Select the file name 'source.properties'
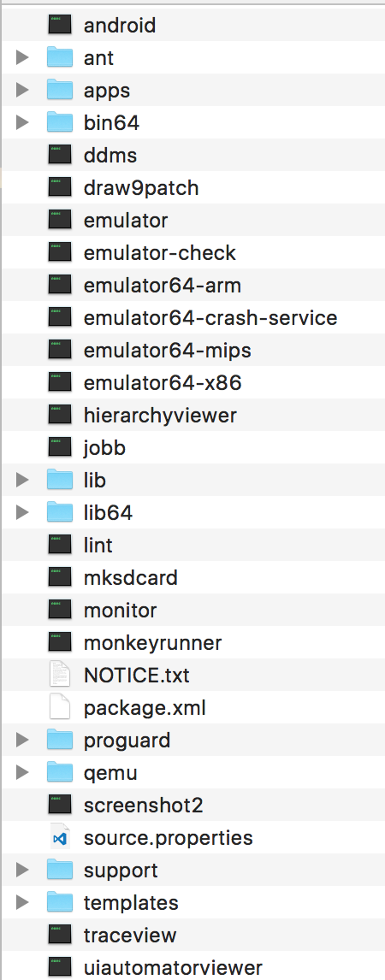 point(169,838)
